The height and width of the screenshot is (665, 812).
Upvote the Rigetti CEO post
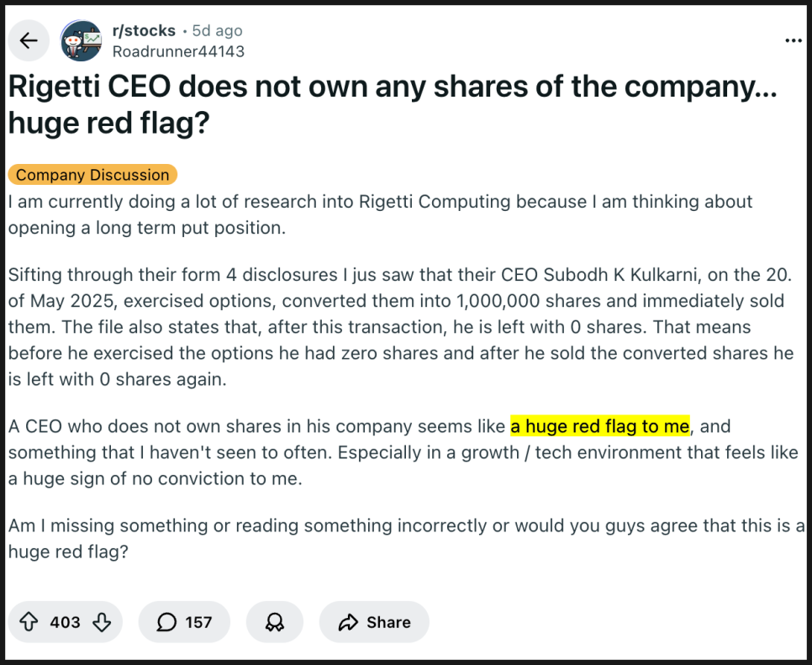pyautogui.click(x=29, y=622)
